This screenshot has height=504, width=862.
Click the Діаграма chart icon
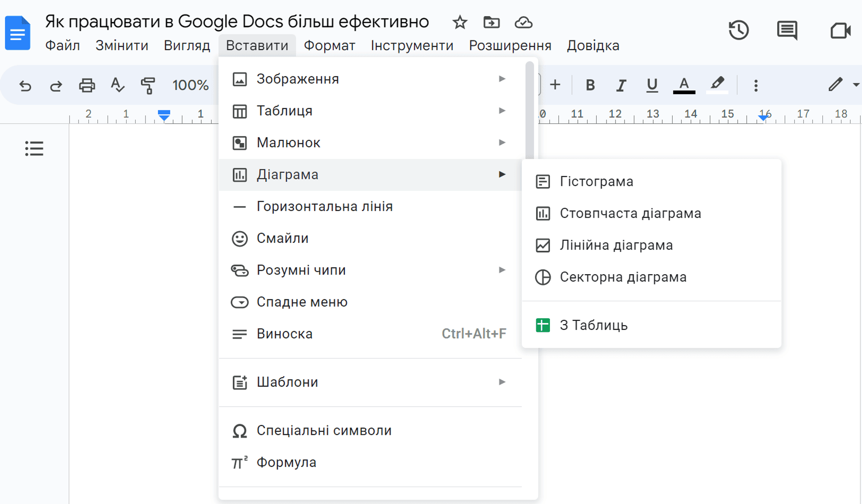point(239,175)
